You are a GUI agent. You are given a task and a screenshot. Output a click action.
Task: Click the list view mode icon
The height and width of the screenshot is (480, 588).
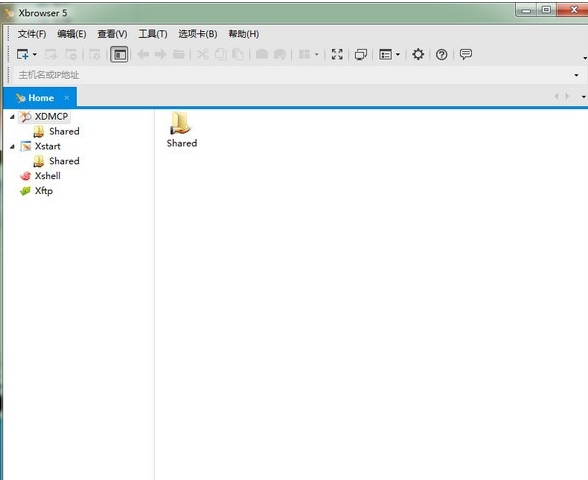(386, 55)
